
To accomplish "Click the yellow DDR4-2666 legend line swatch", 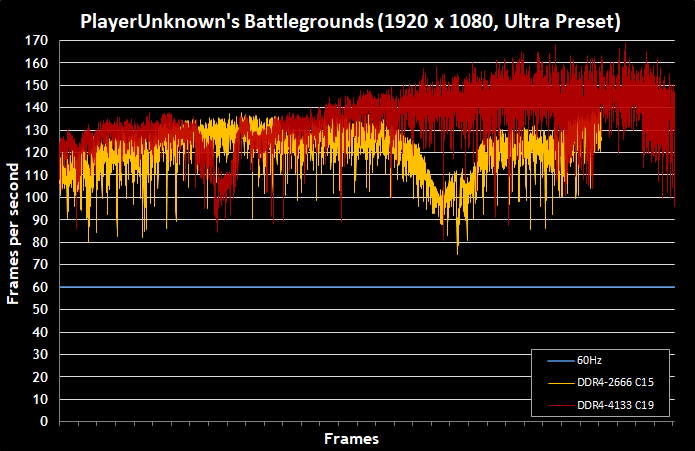I will click(x=561, y=383).
